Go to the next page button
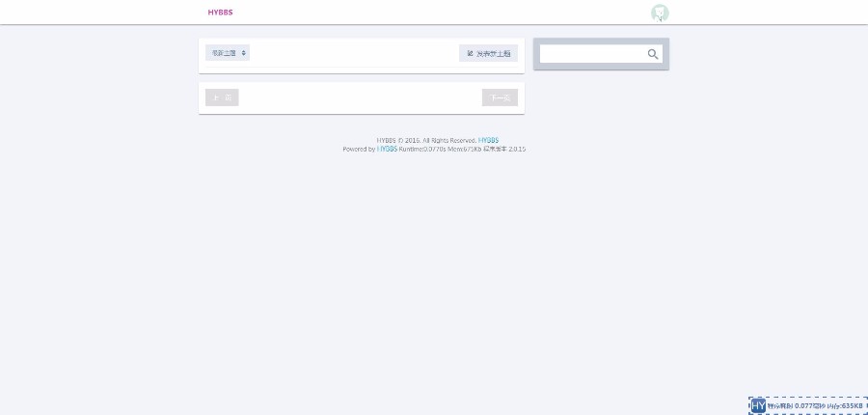The width and height of the screenshot is (868, 415). (500, 97)
